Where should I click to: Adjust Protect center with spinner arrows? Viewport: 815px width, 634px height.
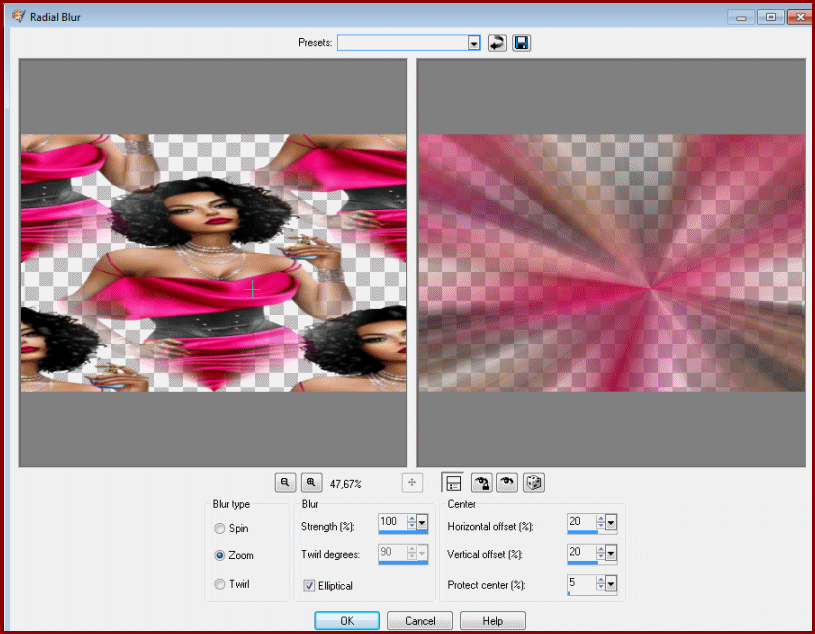pos(601,583)
